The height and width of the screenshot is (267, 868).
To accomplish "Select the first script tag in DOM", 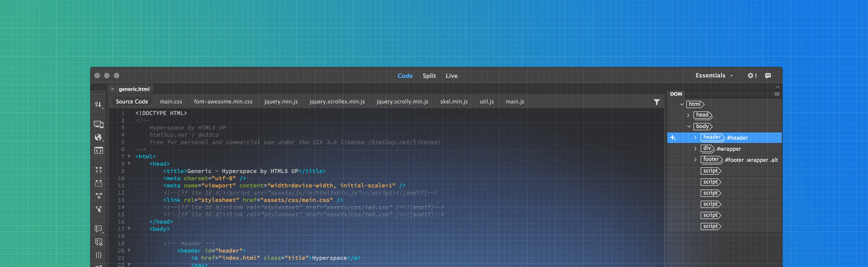I will (711, 171).
